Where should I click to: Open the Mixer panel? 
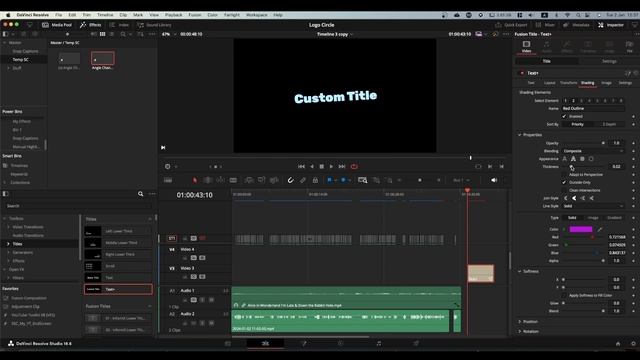pos(545,25)
